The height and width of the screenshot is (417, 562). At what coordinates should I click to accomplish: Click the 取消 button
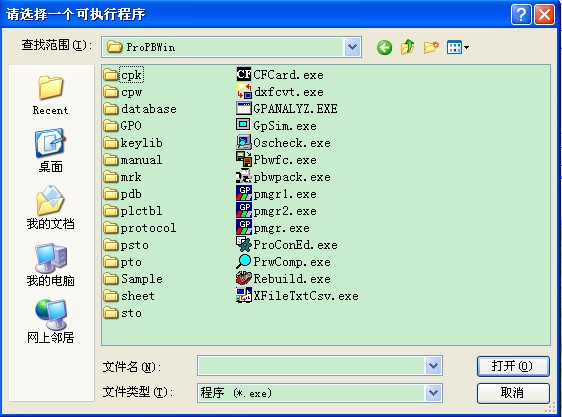(513, 393)
